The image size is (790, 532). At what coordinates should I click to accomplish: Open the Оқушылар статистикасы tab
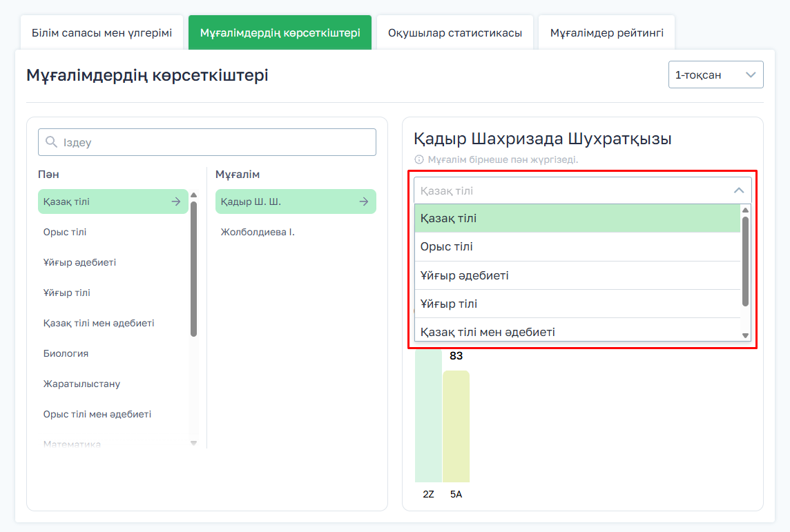tap(454, 32)
